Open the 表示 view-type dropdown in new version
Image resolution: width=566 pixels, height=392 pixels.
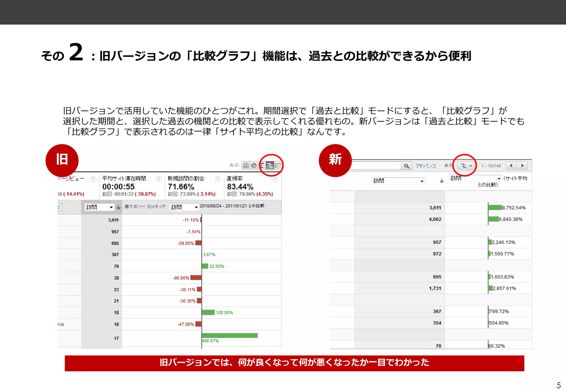[467, 166]
